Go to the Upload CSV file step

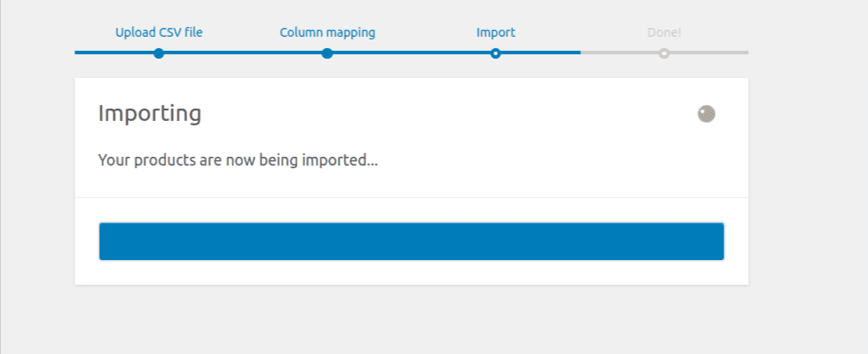point(158,32)
